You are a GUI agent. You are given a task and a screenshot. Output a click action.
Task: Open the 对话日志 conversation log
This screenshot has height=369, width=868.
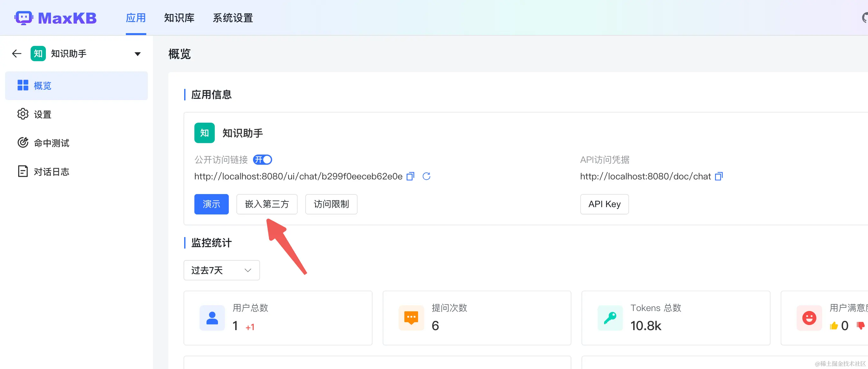click(x=52, y=171)
